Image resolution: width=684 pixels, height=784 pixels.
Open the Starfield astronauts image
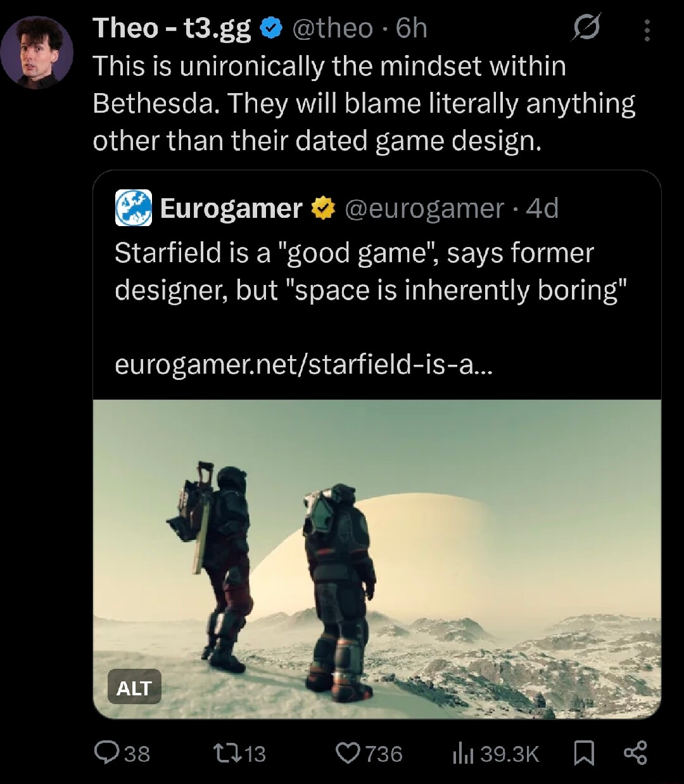377,559
